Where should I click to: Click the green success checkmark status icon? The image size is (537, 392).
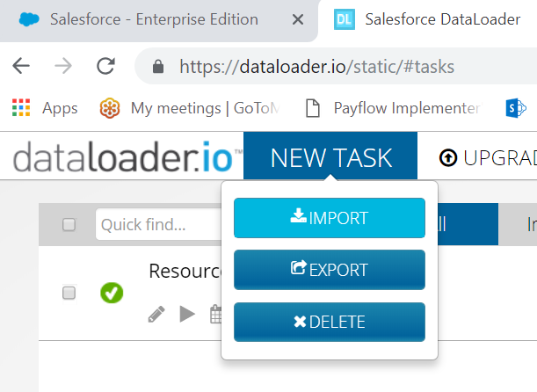112,293
